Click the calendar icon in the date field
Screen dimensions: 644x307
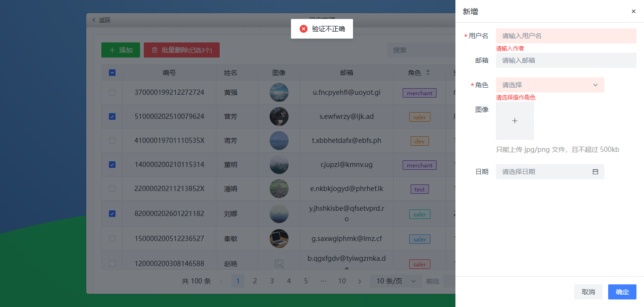595,172
